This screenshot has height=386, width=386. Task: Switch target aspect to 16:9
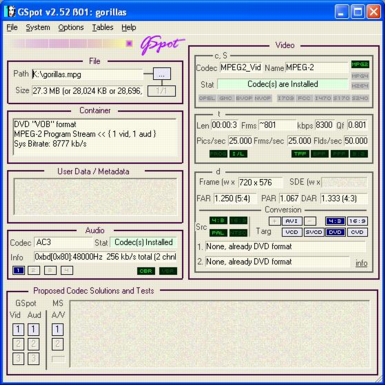357,221
